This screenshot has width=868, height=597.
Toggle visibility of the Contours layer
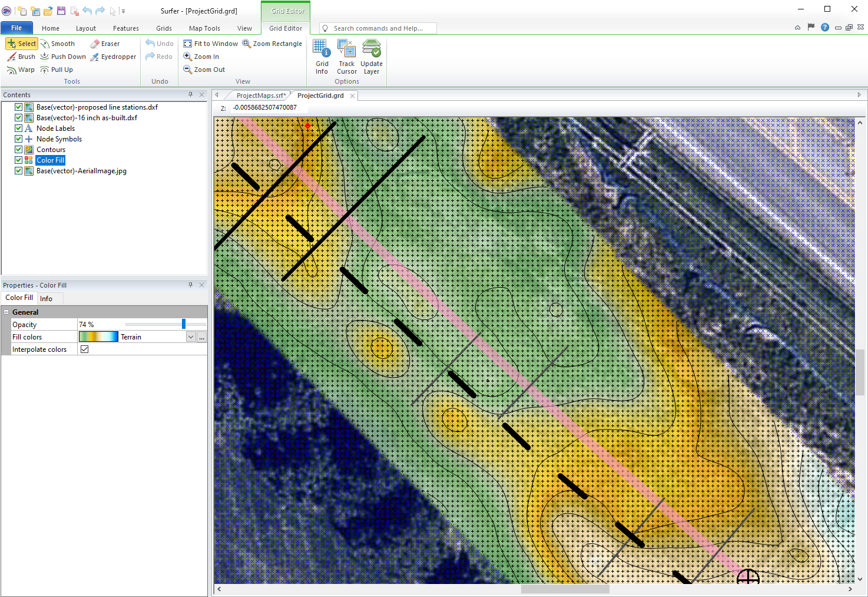point(18,149)
